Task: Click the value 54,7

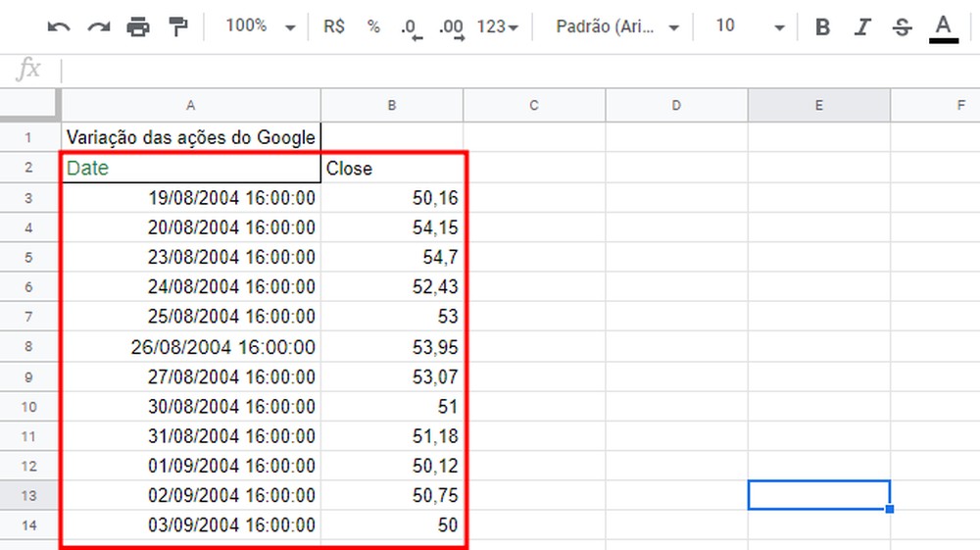Action: 440,257
